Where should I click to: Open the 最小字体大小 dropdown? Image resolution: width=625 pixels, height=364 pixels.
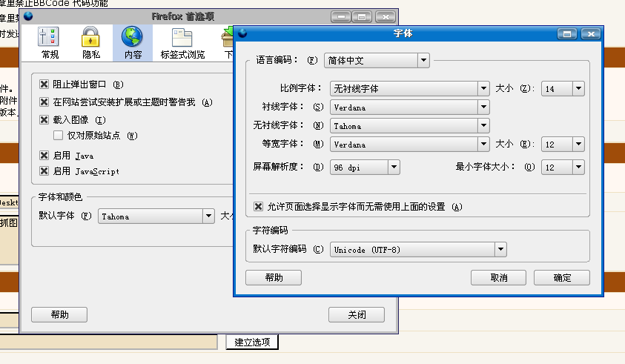point(563,167)
